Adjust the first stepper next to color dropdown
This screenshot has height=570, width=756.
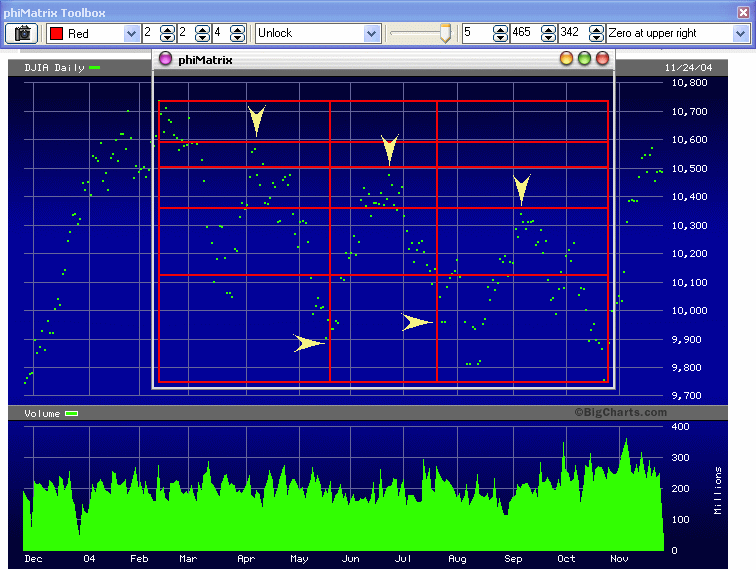point(167,33)
